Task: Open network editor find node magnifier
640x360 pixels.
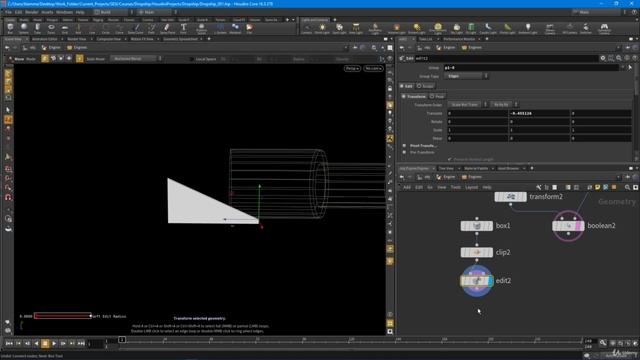Action: (x=627, y=187)
